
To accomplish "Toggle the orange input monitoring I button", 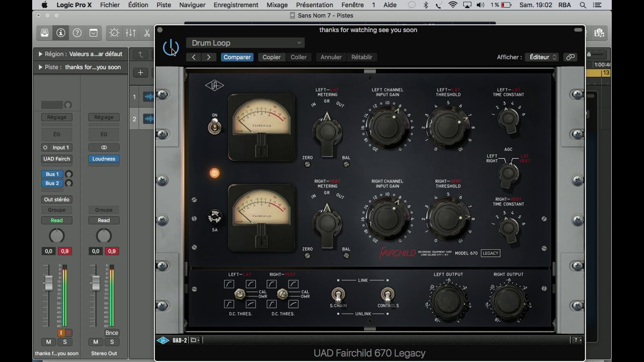I will (61, 333).
